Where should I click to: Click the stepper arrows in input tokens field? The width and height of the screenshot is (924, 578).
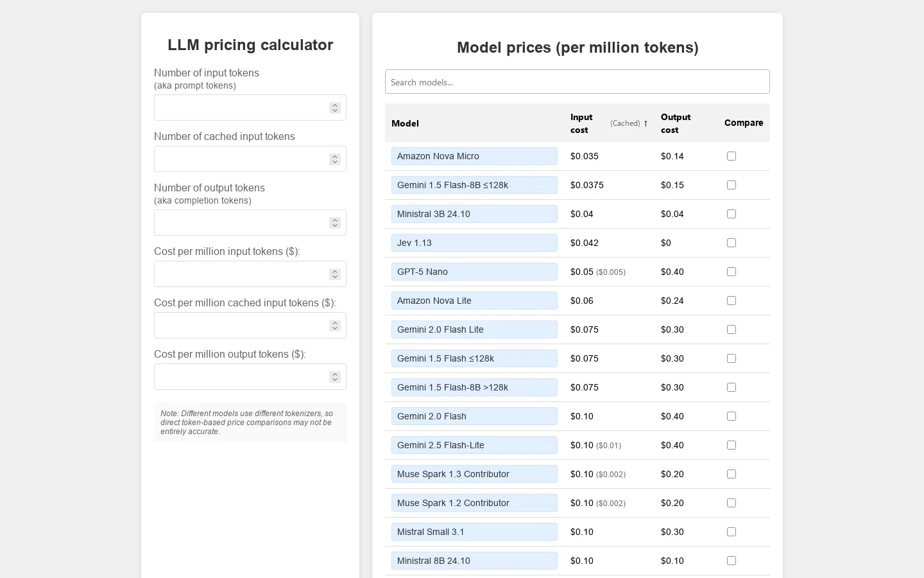coord(335,108)
